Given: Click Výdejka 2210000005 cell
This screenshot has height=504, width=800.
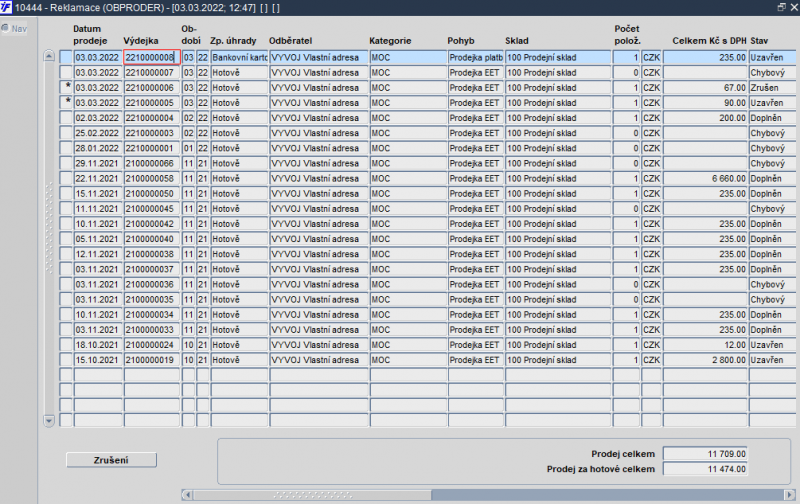Looking at the screenshot, I should coord(152,103).
